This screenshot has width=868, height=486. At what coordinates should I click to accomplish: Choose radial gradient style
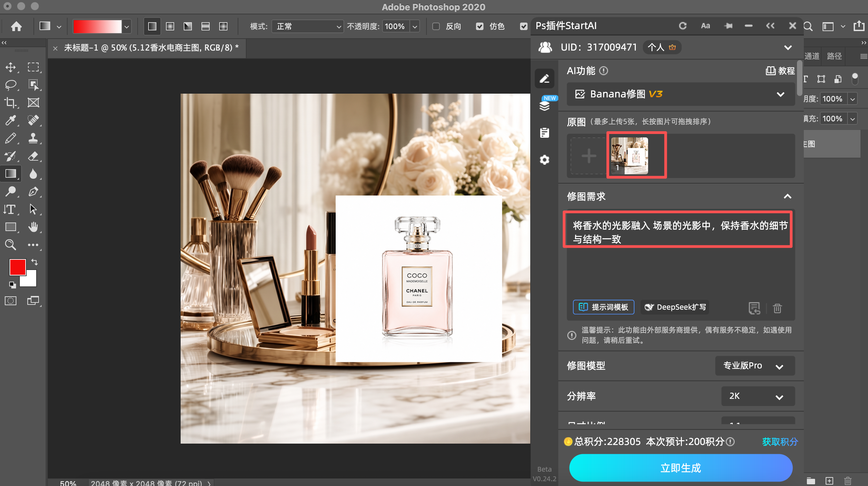[170, 26]
